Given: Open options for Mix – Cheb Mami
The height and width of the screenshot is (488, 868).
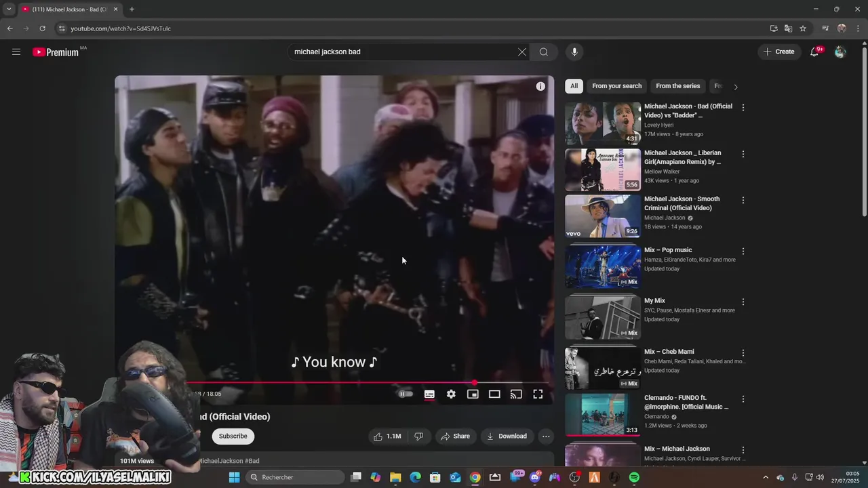Looking at the screenshot, I should tap(743, 353).
